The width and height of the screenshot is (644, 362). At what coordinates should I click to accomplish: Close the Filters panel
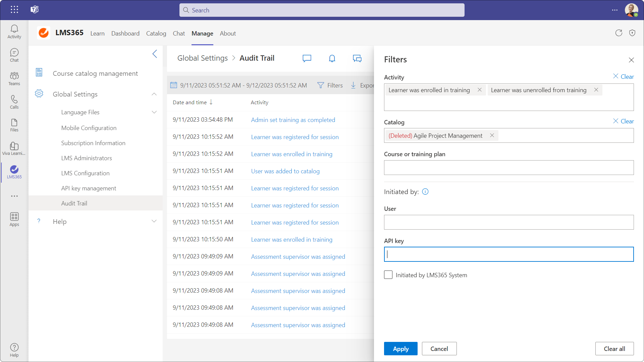(631, 60)
